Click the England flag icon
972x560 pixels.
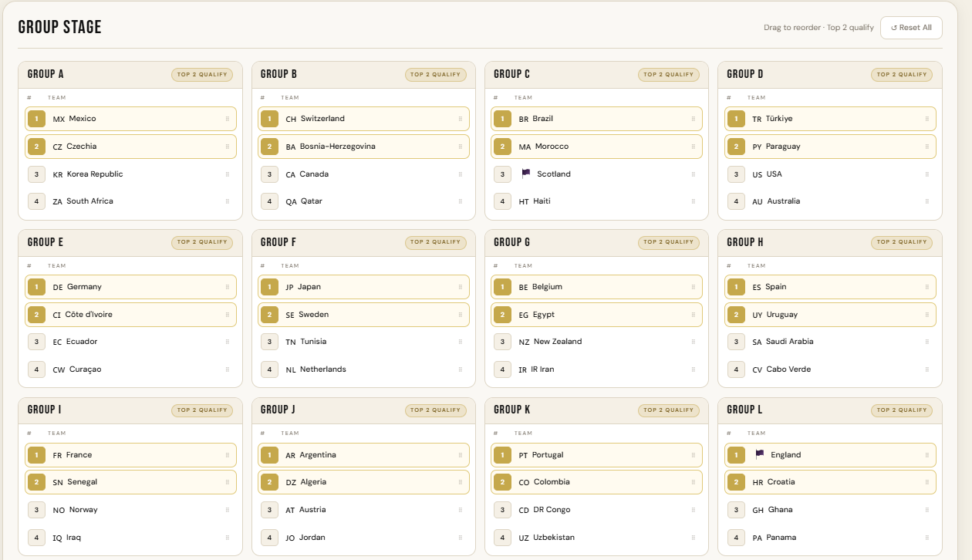point(760,454)
